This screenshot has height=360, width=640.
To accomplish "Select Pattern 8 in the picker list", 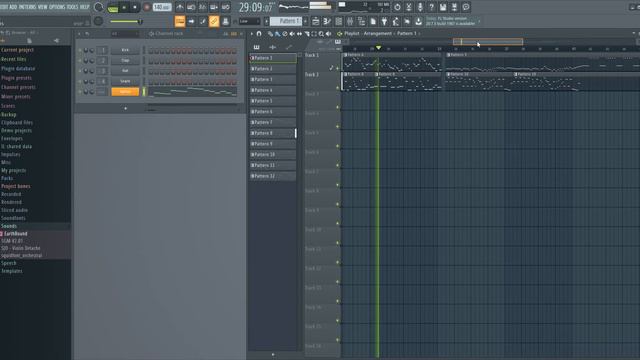I will [272, 133].
